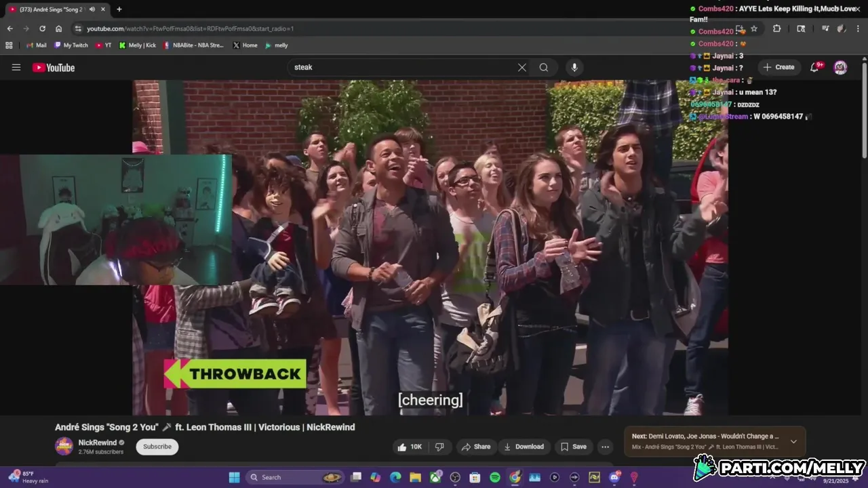Open the more actions ellipsis menu

pos(605,447)
